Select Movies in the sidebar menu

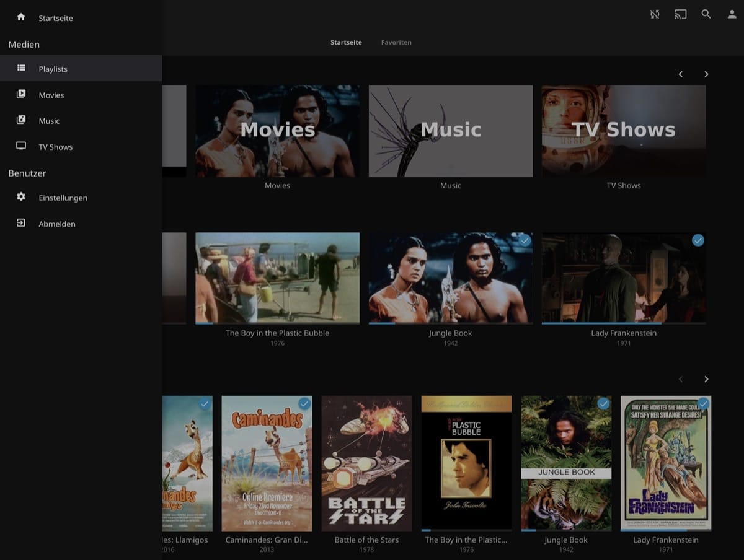pos(51,95)
